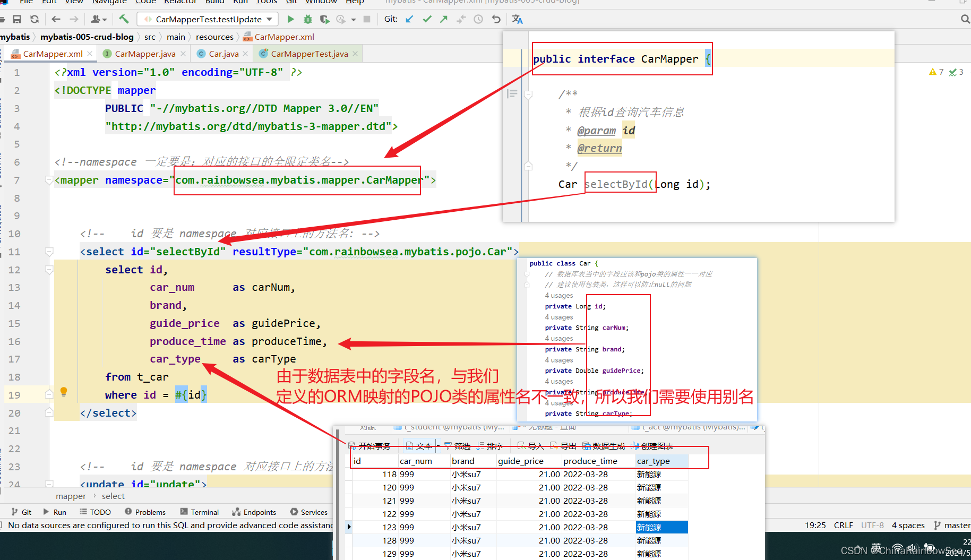The width and height of the screenshot is (971, 560).
Task: Roll back changes with the undo arrow icon
Action: click(496, 19)
